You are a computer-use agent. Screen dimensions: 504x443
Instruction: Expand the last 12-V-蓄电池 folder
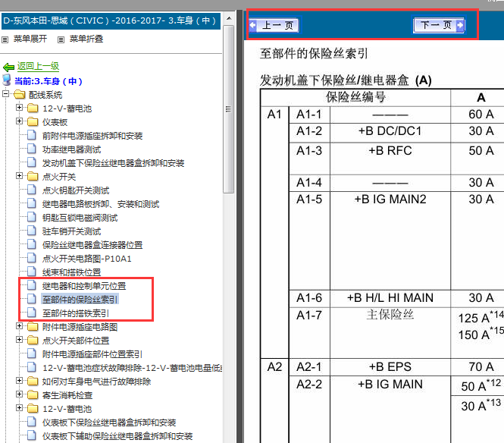pos(19,408)
